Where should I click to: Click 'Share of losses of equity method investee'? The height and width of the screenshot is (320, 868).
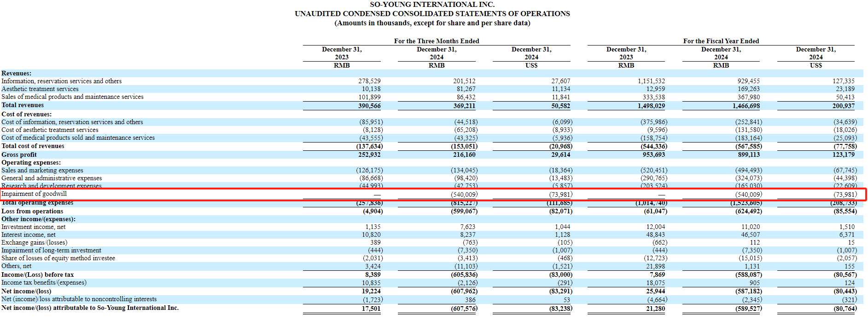(x=58, y=258)
